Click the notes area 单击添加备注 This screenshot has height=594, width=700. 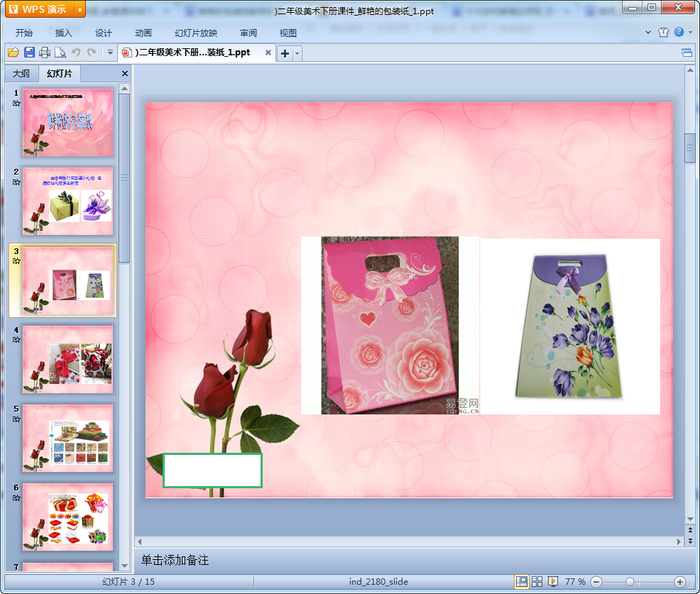[175, 560]
